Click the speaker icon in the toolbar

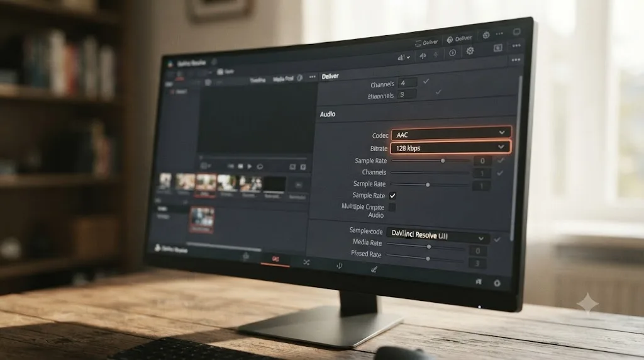point(423,56)
